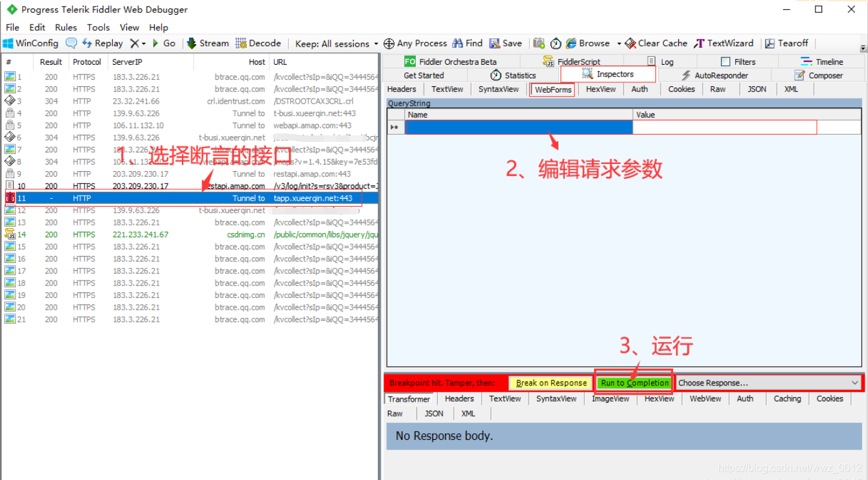Screen dimensions: 868x480
Task: Select the Inspectors tab
Action: tap(608, 74)
